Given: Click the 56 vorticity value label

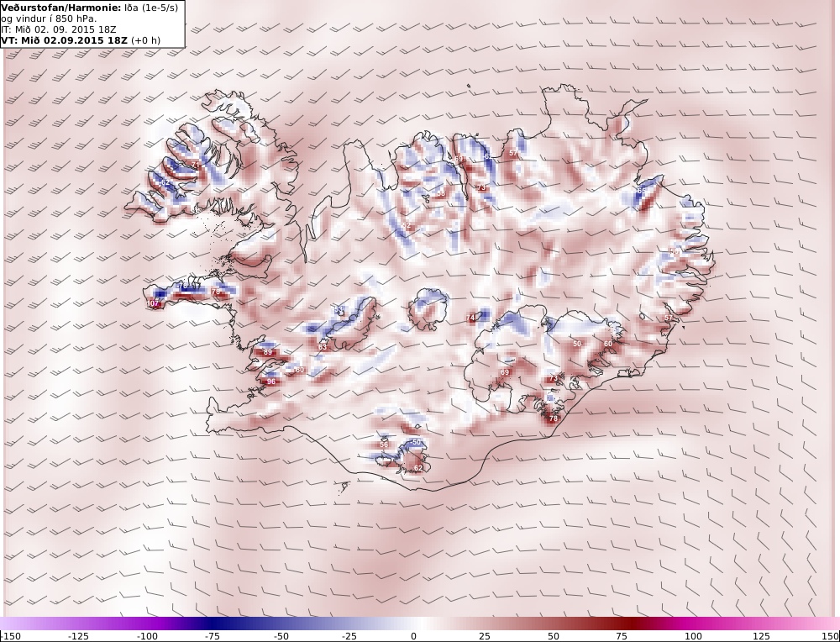Looking at the screenshot, I should (384, 445).
